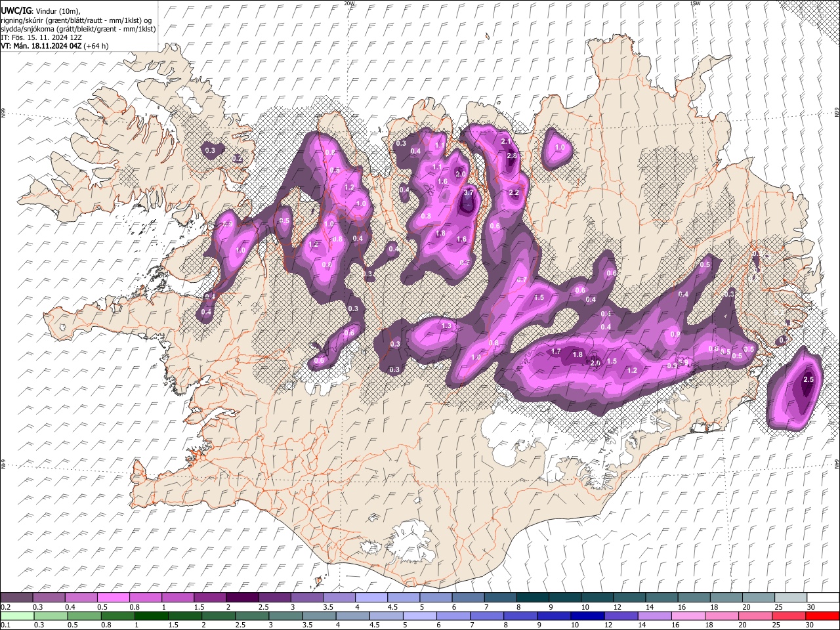Click the 3.7 snowfall value on the map
The height and width of the screenshot is (630, 840).
click(469, 193)
